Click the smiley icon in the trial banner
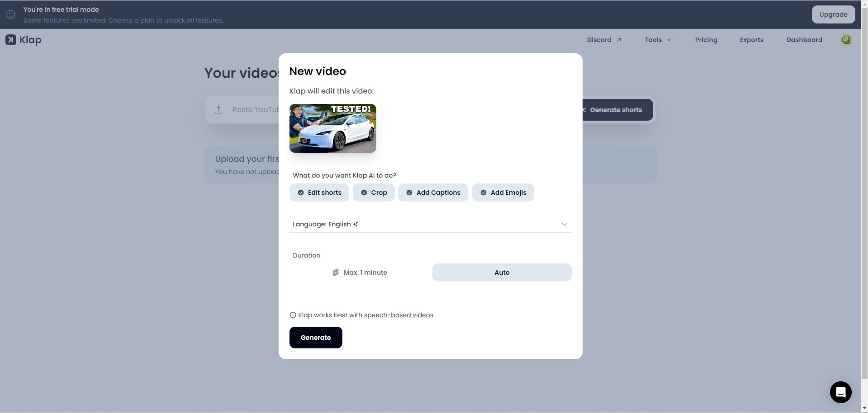The image size is (868, 413). pyautogui.click(x=11, y=14)
